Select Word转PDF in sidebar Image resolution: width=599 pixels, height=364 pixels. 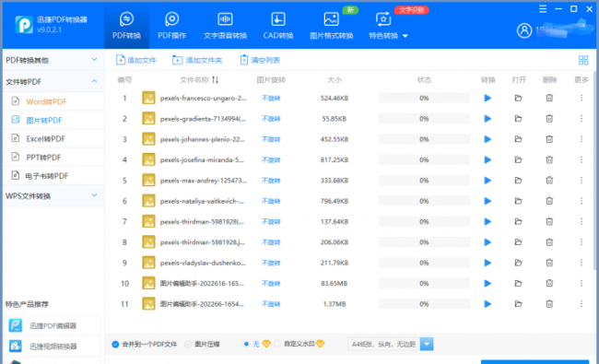53,101
